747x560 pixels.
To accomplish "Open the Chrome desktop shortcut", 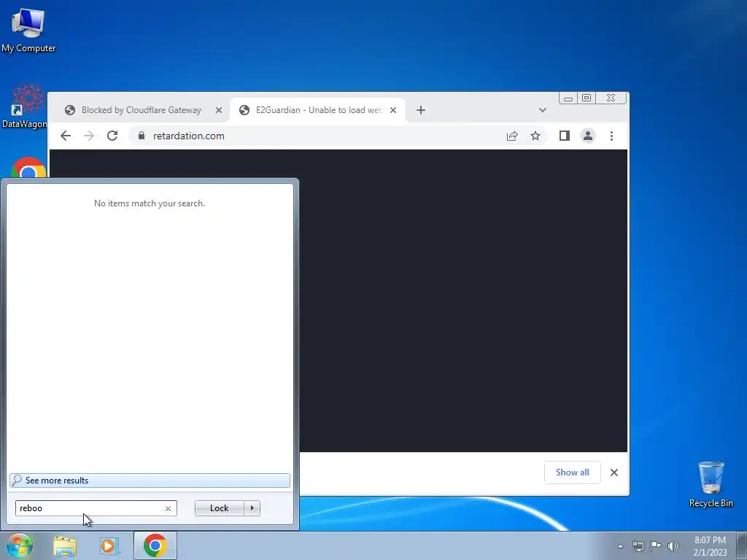I will click(x=28, y=168).
